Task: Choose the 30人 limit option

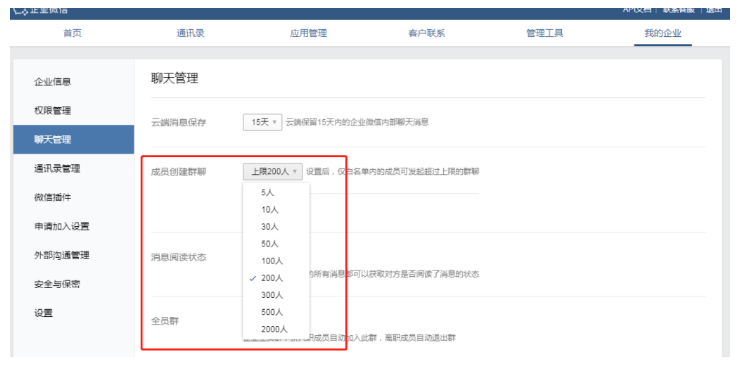Action: pyautogui.click(x=276, y=227)
